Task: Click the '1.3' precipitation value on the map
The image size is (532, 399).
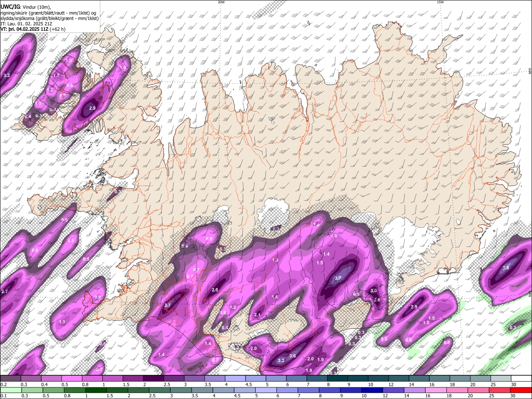Action: 275,260
